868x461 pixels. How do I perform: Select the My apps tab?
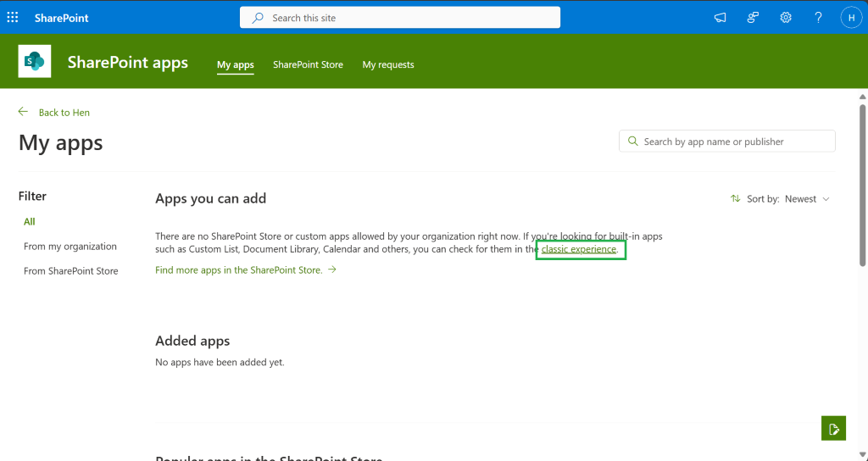pos(236,64)
